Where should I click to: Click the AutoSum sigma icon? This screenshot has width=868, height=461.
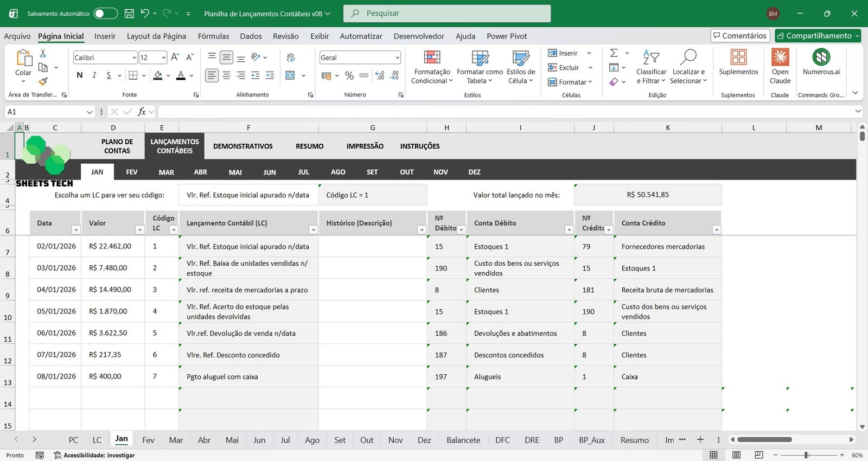click(x=614, y=53)
